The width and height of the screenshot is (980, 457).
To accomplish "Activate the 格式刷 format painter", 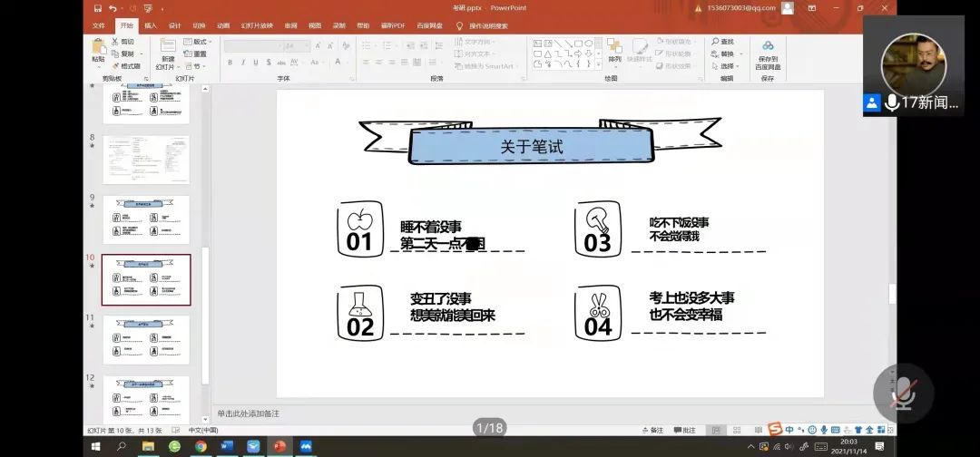I will point(125,66).
